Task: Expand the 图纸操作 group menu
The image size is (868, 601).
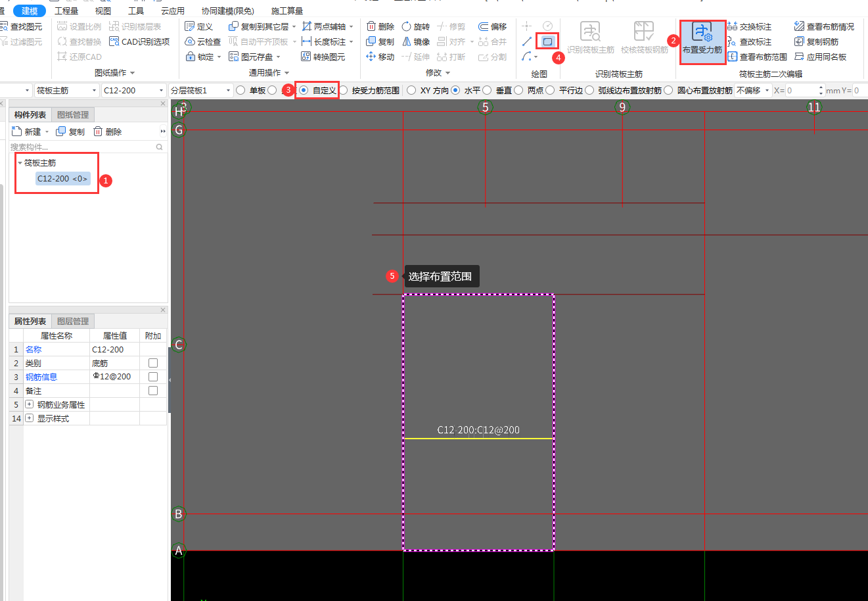Action: (x=115, y=73)
